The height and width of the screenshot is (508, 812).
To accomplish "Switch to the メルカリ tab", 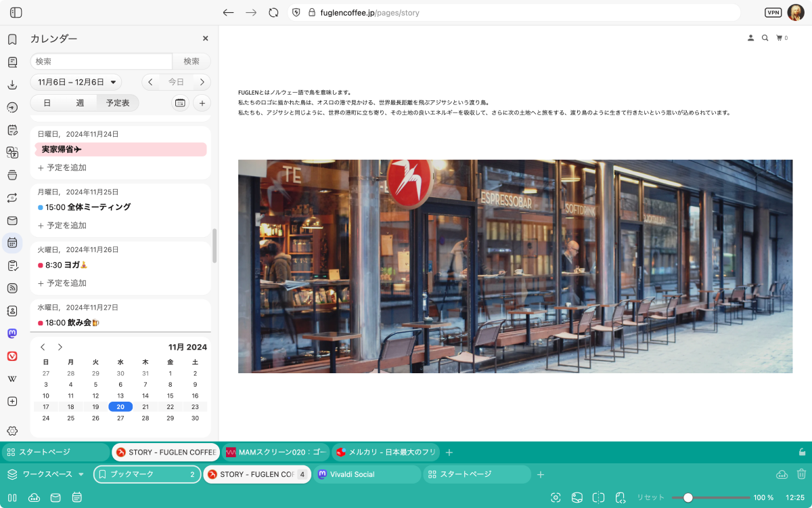I will [386, 452].
